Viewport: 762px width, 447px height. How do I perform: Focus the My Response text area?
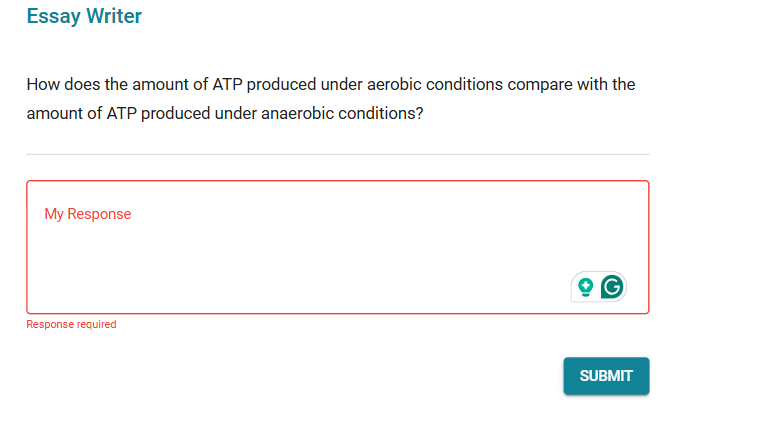[300, 250]
